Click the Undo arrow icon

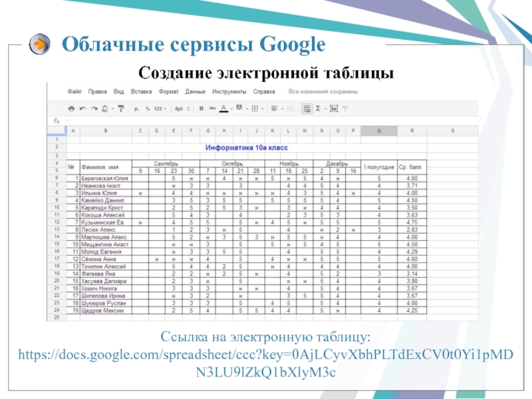[x=82, y=108]
